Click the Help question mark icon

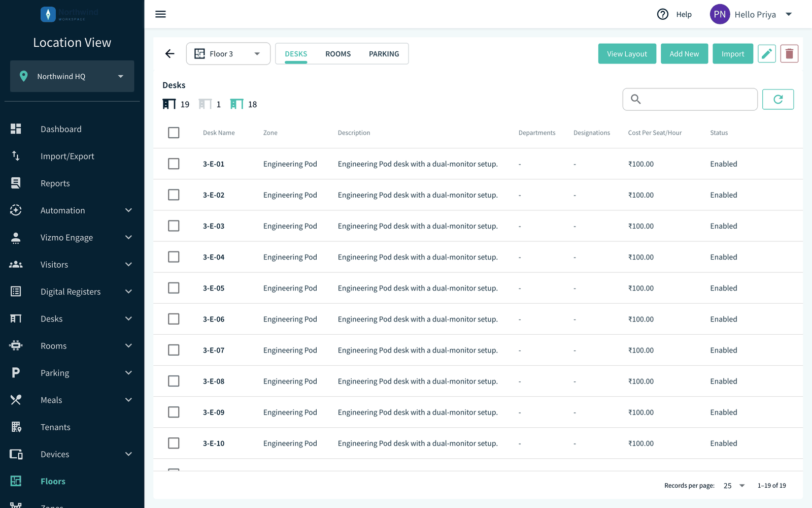(663, 14)
